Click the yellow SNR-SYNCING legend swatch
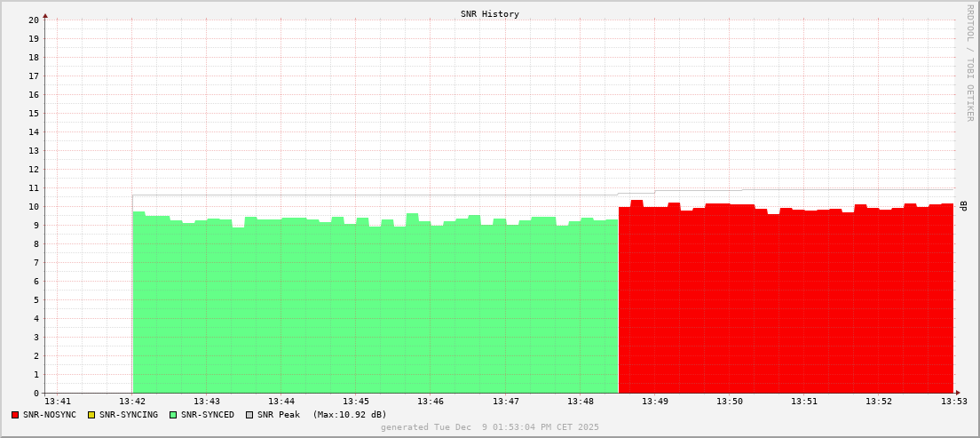The width and height of the screenshot is (980, 438). (x=91, y=415)
